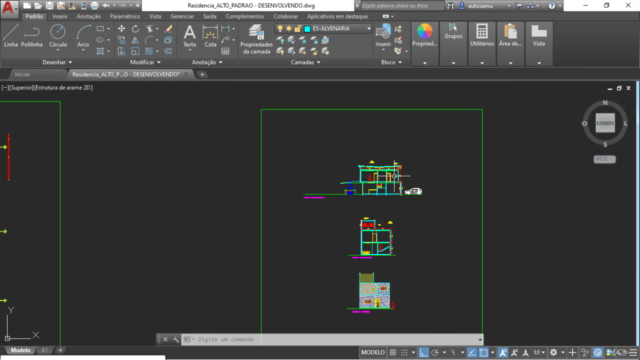Click the Trim scissors tool
The width and height of the screenshot is (640, 360).
pyautogui.click(x=149, y=29)
